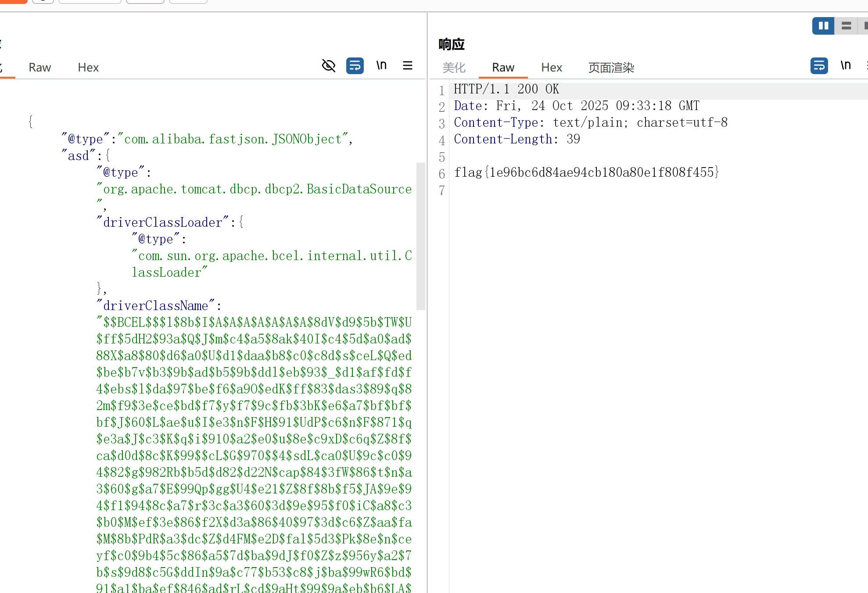Viewport: 868px width, 593px height.
Task: Click the driverClassName key in request
Action: pyautogui.click(x=155, y=306)
